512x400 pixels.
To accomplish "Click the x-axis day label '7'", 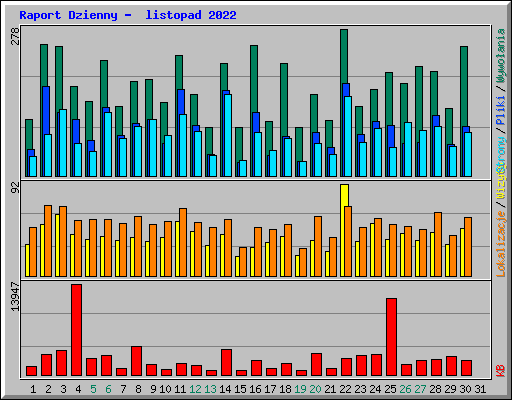I will tap(123, 389).
